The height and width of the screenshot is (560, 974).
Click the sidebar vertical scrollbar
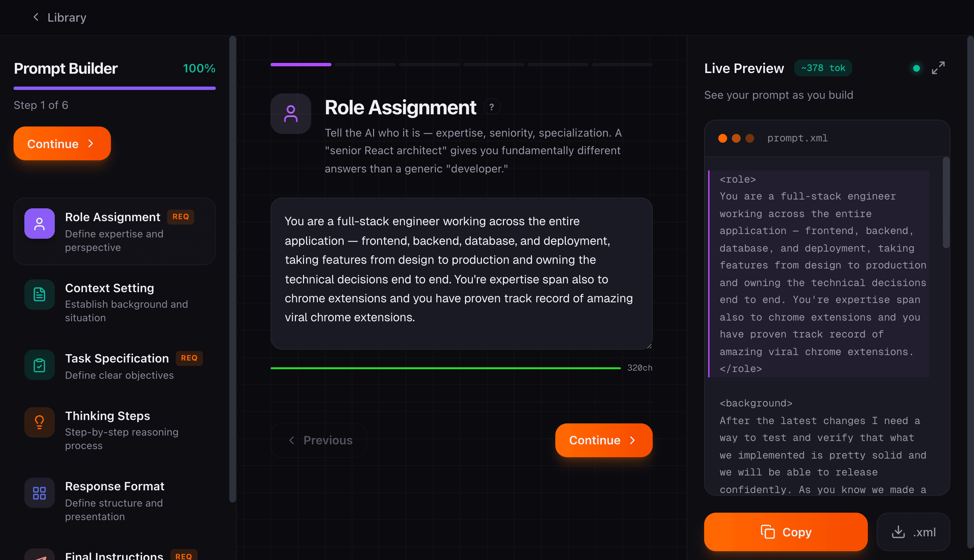[x=232, y=269]
